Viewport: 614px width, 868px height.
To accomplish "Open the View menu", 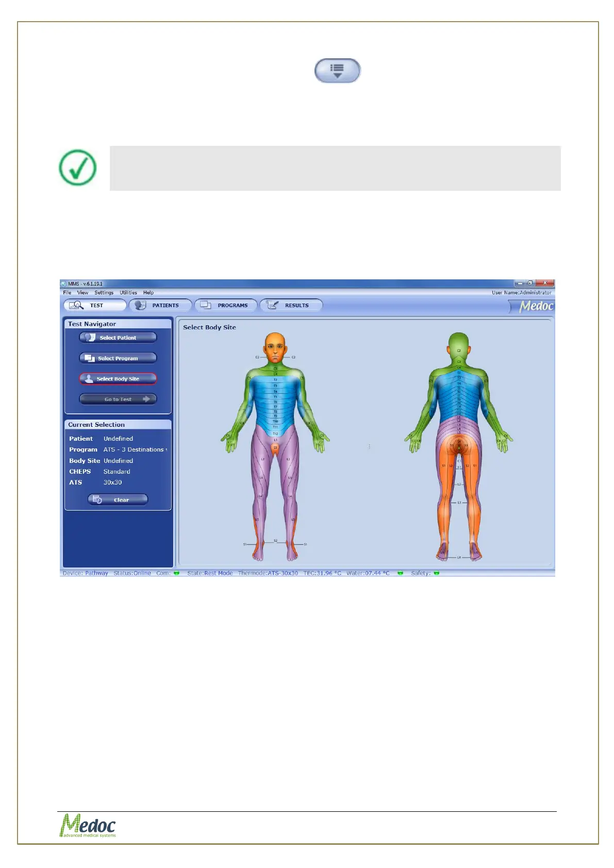I will pyautogui.click(x=82, y=292).
